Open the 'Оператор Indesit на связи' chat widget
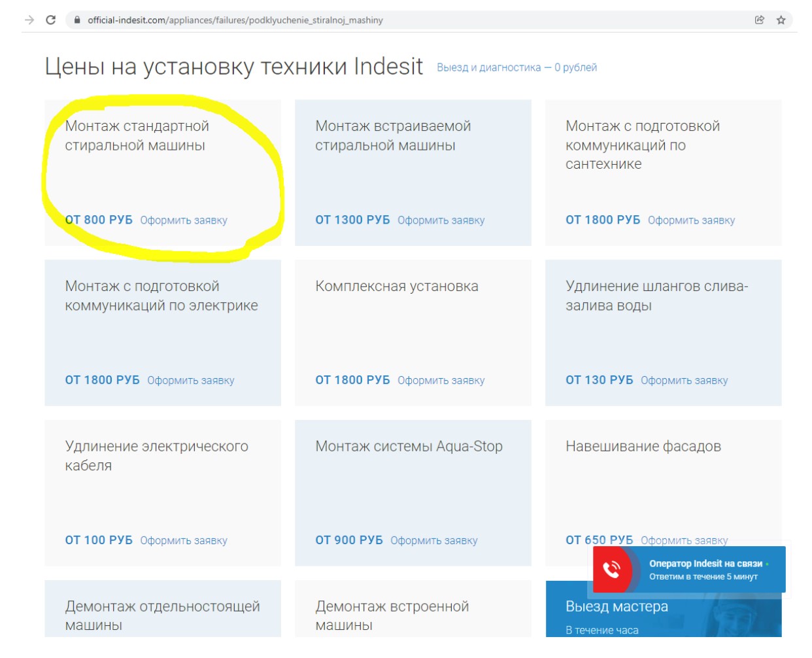The image size is (812, 658). pos(705,569)
